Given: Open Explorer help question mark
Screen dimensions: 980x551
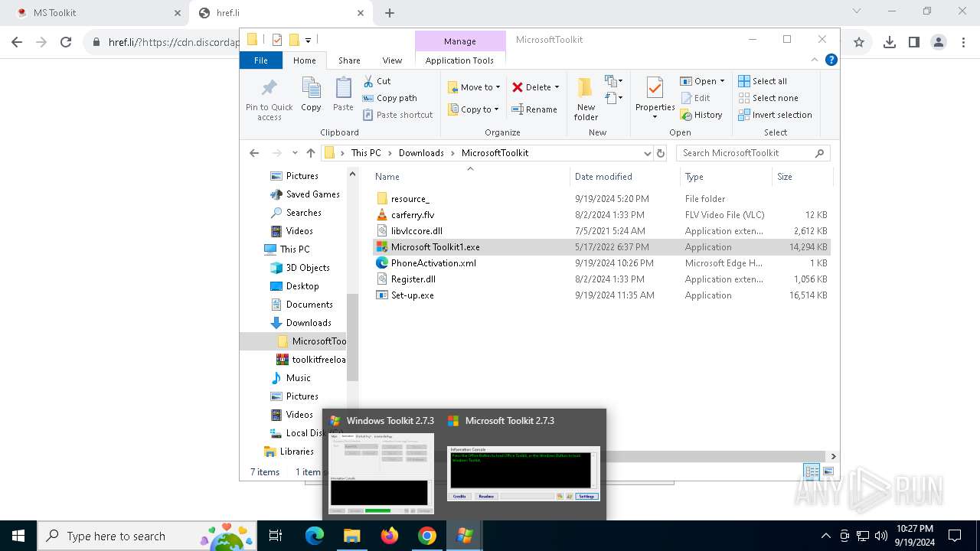Looking at the screenshot, I should [831, 60].
